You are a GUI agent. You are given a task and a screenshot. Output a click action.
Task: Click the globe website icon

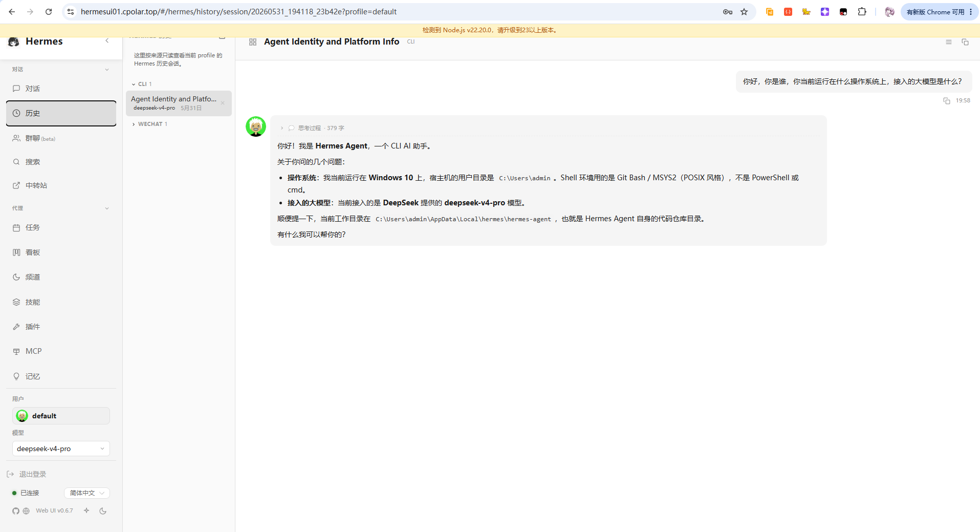click(26, 511)
